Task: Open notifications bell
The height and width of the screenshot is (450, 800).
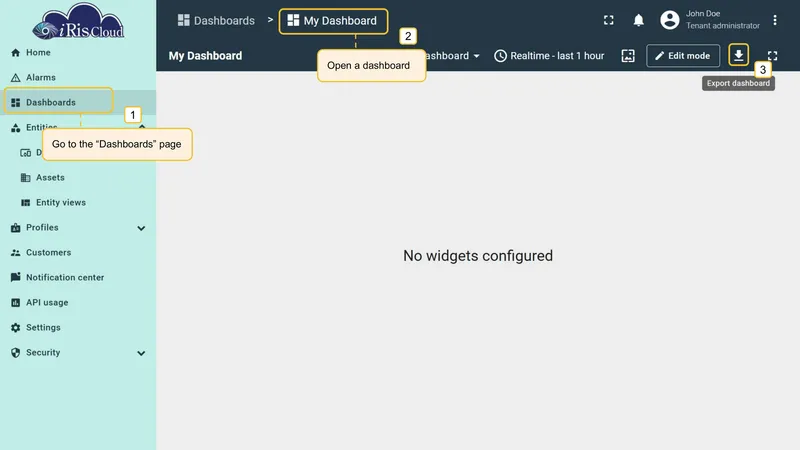Action: [638, 20]
